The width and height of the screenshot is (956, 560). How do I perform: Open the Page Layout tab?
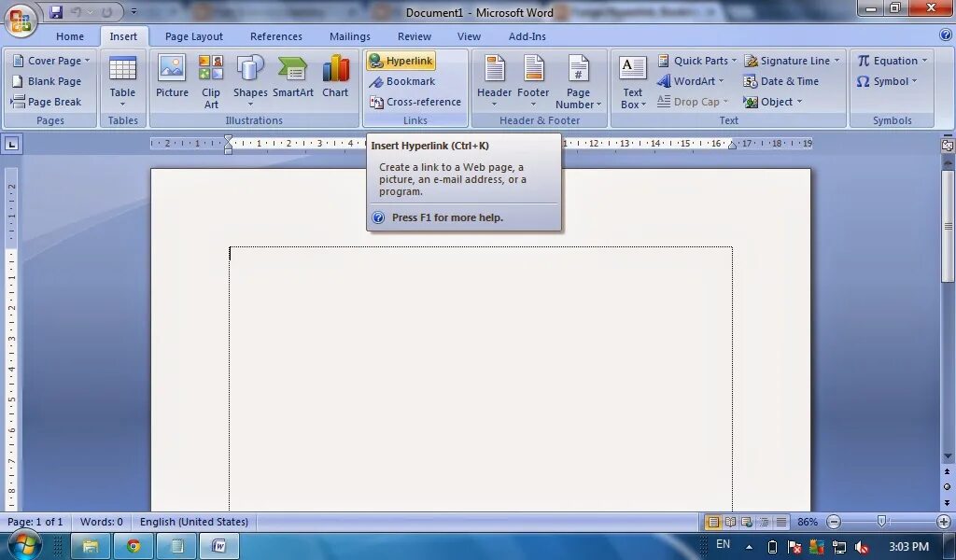click(x=194, y=36)
